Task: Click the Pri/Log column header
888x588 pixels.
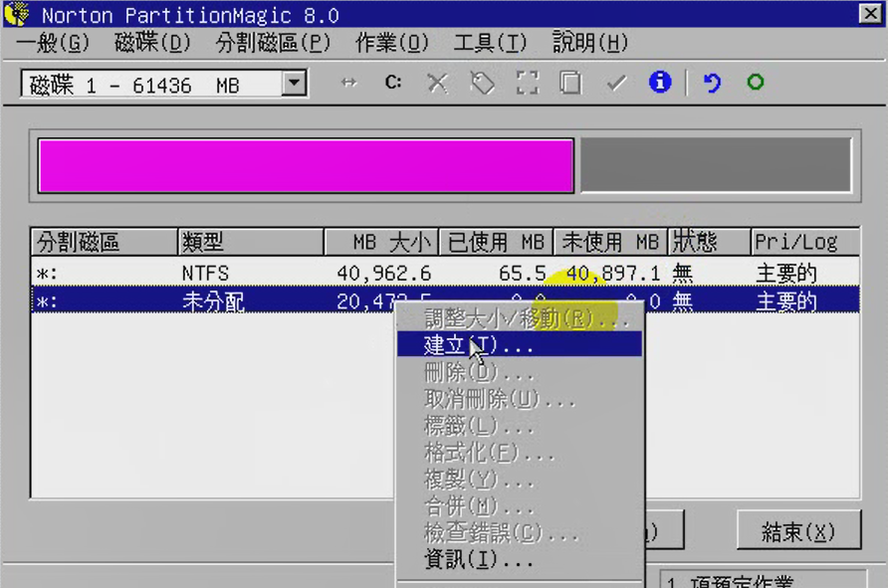Action: point(805,242)
